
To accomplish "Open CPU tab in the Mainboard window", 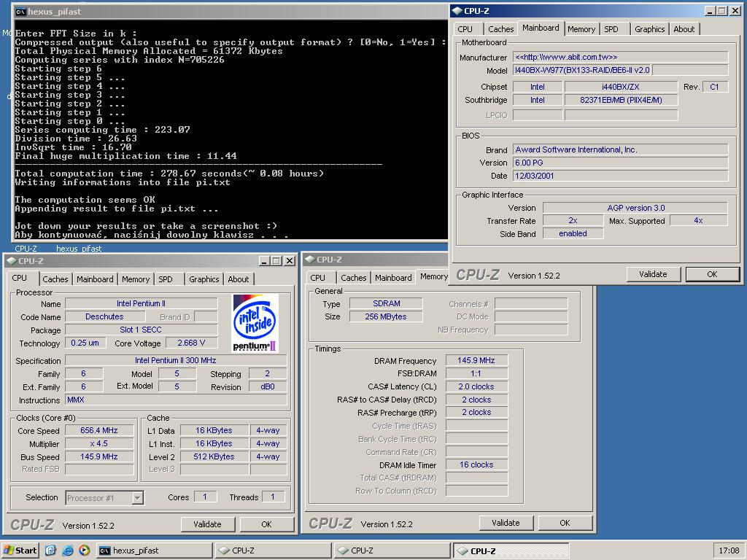I will pyautogui.click(x=465, y=29).
